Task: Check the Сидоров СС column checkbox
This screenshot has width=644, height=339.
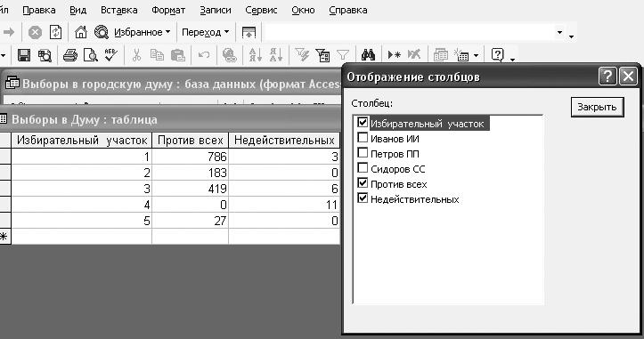Action: click(x=363, y=168)
